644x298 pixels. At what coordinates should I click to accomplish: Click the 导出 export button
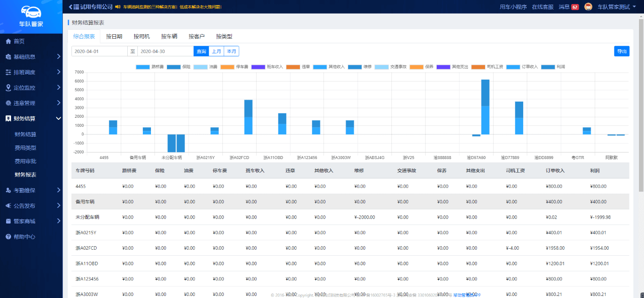point(621,51)
